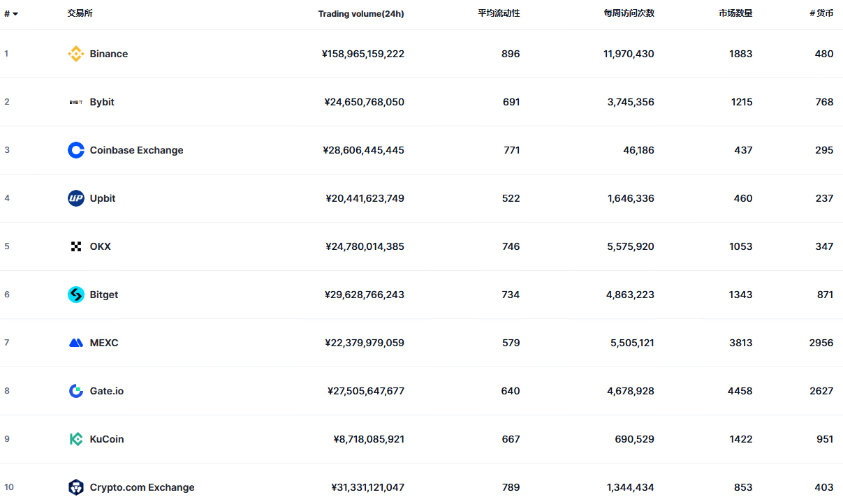Click the OKX logo icon
Screen dimensions: 843x504
coord(75,246)
